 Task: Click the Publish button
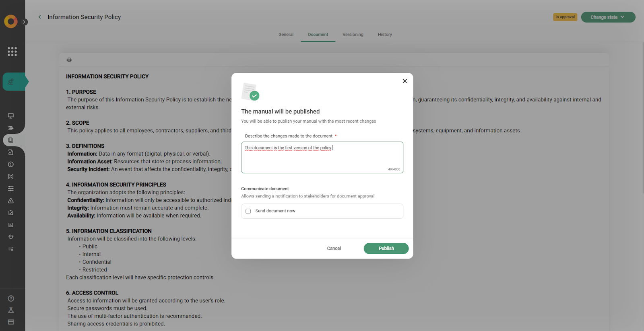pos(386,249)
